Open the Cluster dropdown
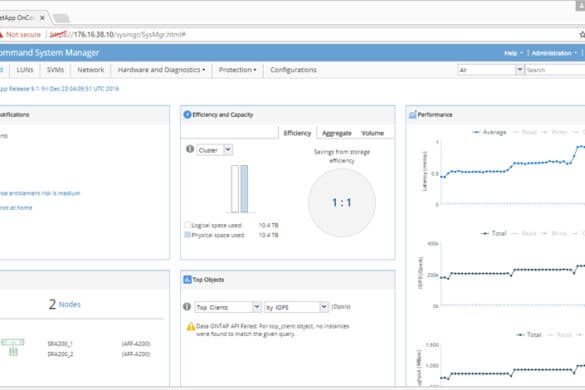This screenshot has width=585, height=390. pos(214,150)
